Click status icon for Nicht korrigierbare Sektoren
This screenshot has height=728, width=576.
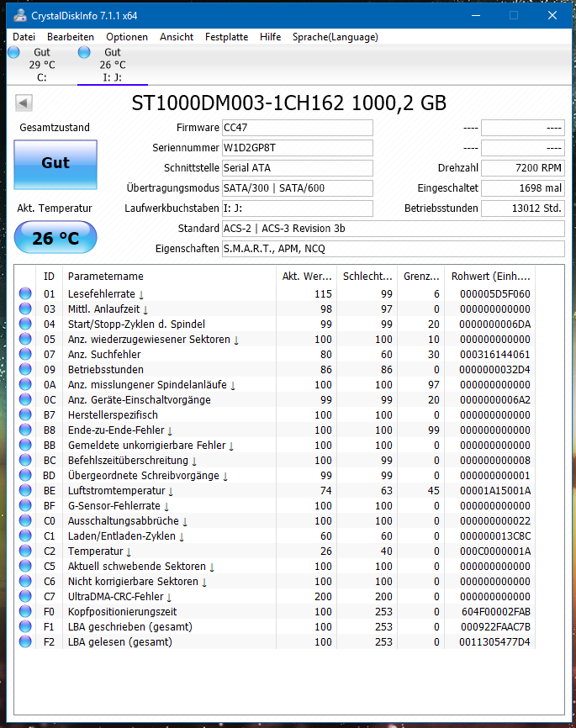[x=25, y=581]
